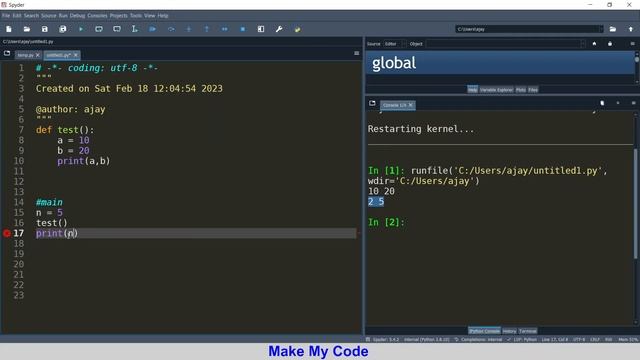Open the working directory dropdown
The image size is (640, 360).
coord(600,29)
